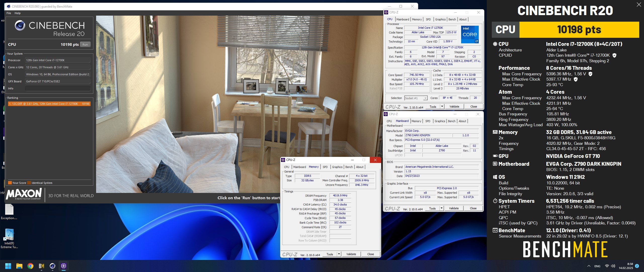
Task: Click the rendered room image in Cinebench
Action: coord(239,104)
